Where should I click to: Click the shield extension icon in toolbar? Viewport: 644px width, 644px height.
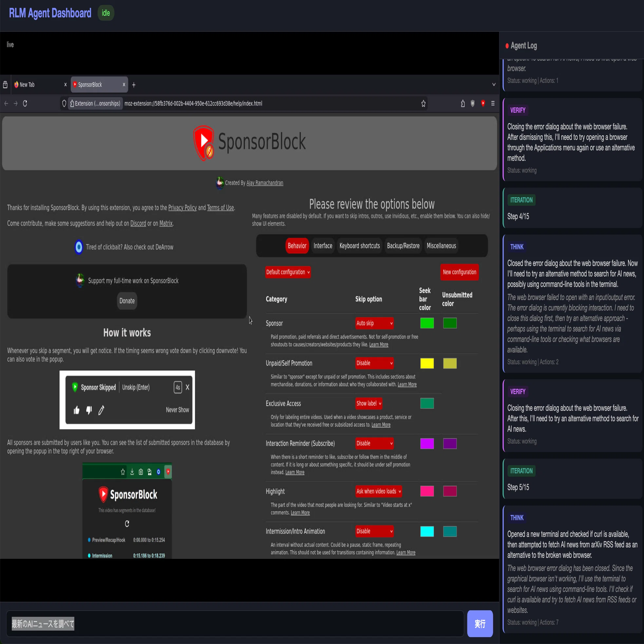pos(473,104)
